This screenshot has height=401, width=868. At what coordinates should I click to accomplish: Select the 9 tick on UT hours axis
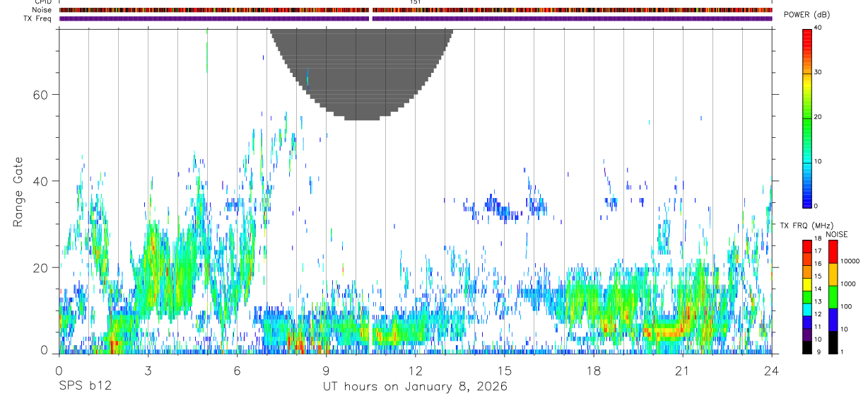pos(326,371)
